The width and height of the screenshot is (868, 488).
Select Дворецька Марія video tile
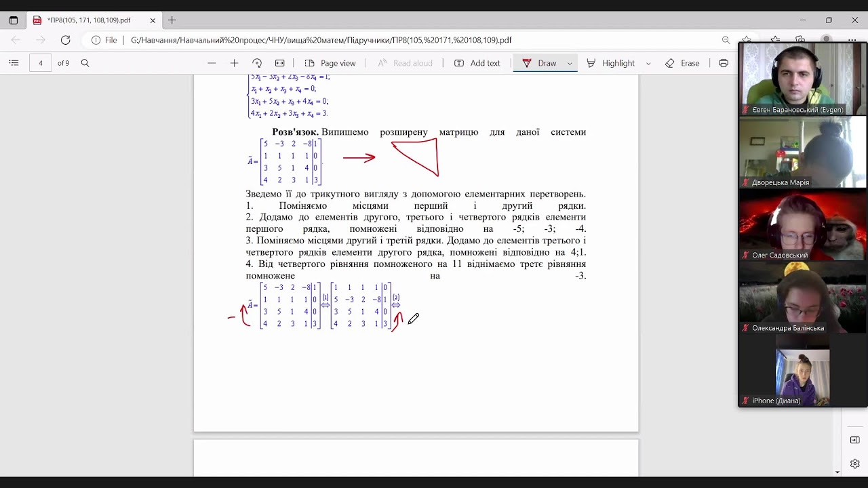(803, 152)
